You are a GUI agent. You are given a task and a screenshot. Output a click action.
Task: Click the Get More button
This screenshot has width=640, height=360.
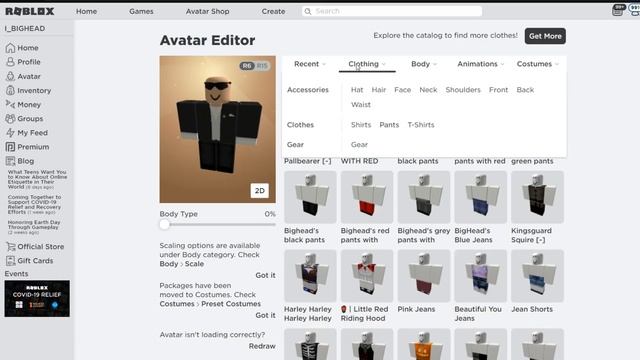(545, 36)
